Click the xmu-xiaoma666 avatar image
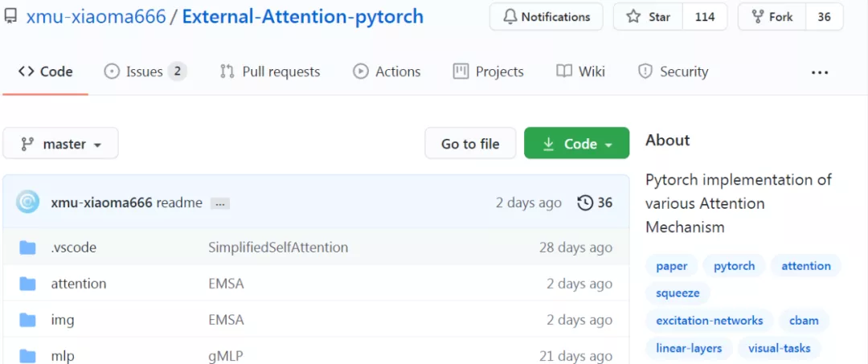The height and width of the screenshot is (364, 868). click(x=27, y=202)
